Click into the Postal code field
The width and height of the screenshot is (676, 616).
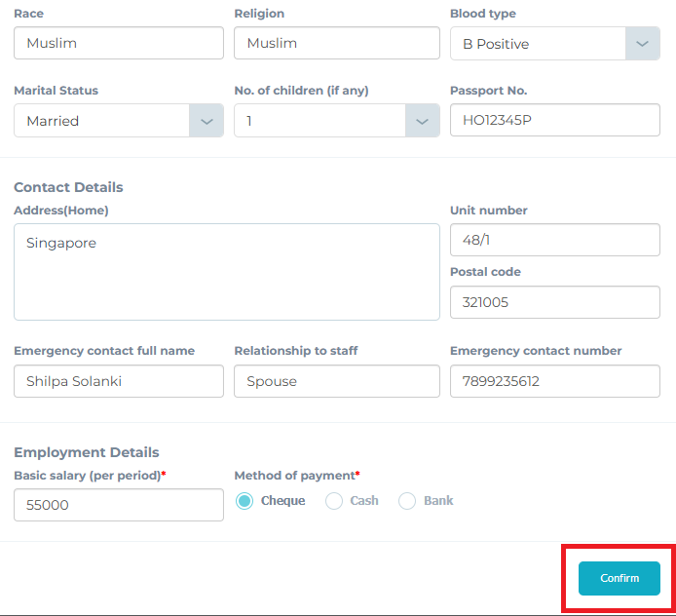(555, 302)
